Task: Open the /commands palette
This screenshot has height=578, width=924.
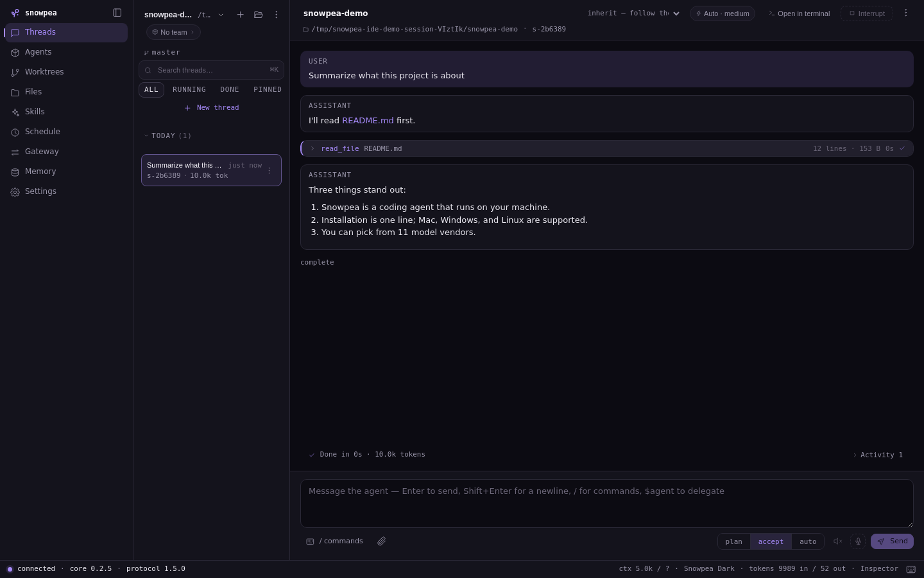Action: 334,541
